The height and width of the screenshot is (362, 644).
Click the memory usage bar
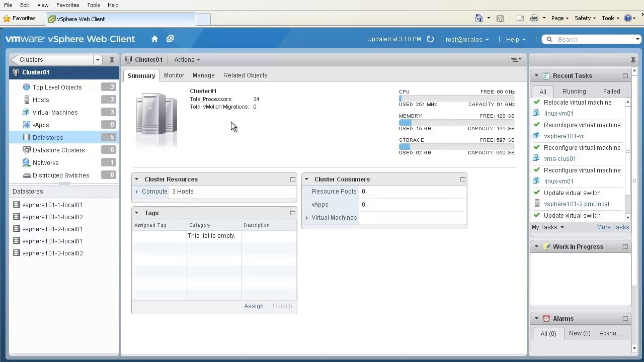coord(456,122)
